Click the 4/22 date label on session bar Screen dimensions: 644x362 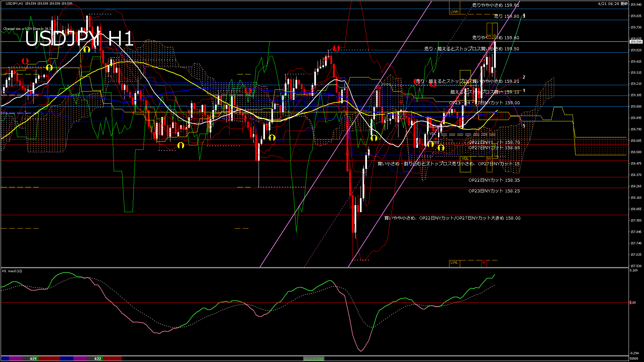(97, 359)
